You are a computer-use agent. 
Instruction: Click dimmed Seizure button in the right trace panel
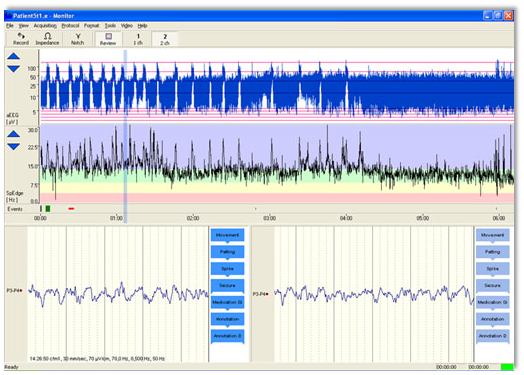(493, 286)
